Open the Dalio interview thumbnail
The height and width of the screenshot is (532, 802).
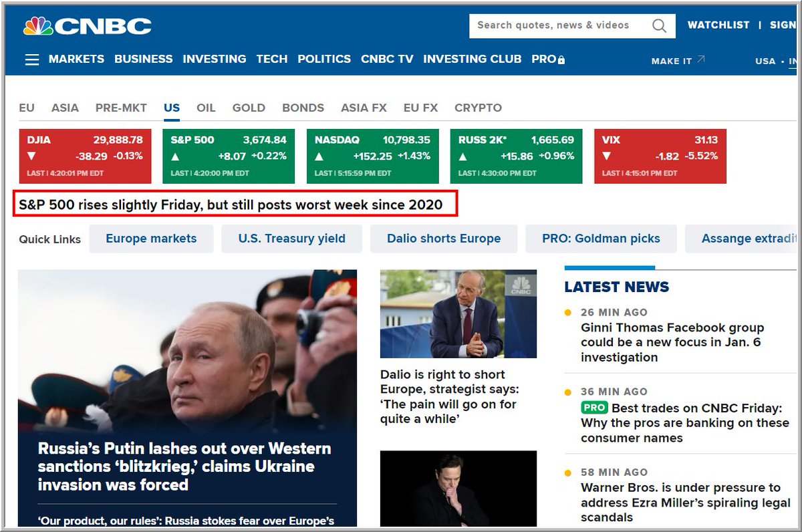458,314
